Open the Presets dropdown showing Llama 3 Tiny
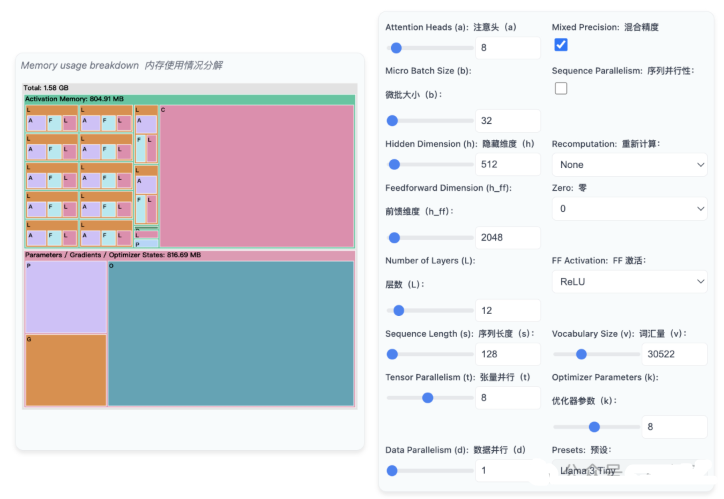The width and height of the screenshot is (724, 499). [629, 470]
